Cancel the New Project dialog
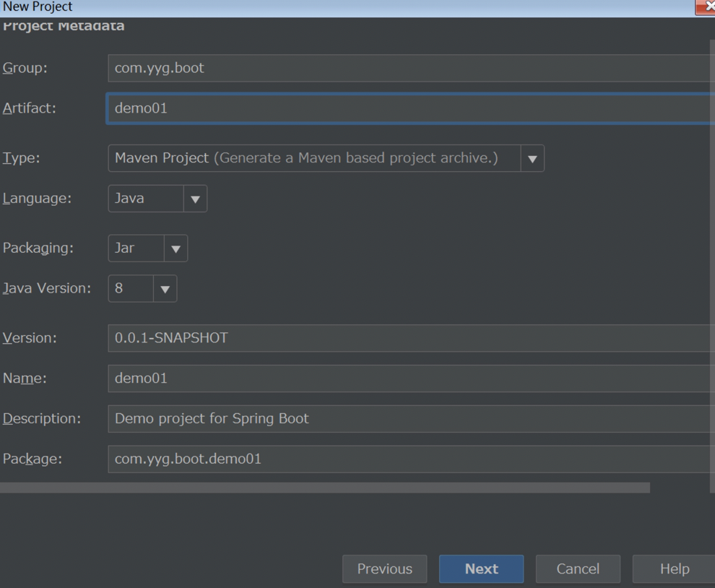 [x=578, y=569]
